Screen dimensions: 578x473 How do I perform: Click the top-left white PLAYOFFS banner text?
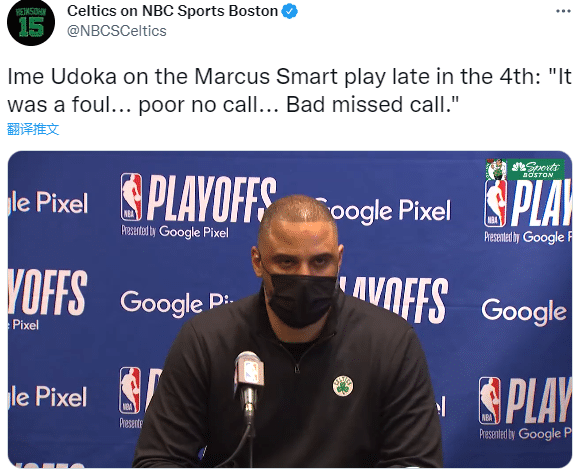pos(212,199)
